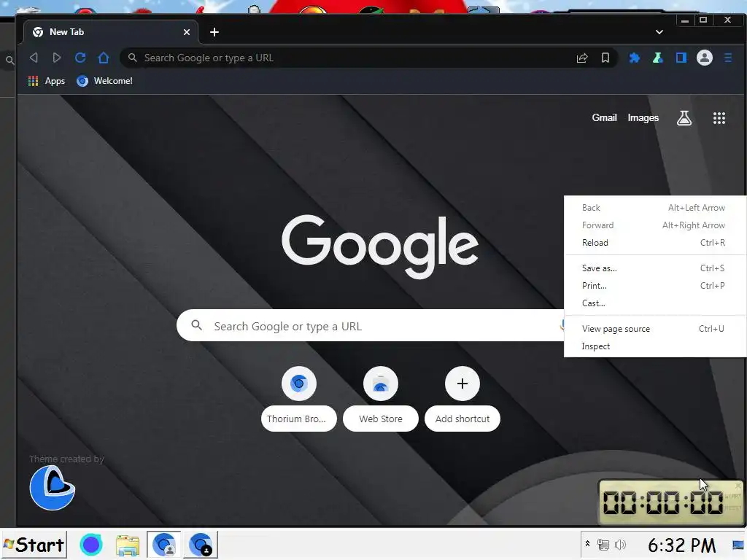This screenshot has width=747, height=560.
Task: Open the browser main menu icon
Action: tap(728, 58)
